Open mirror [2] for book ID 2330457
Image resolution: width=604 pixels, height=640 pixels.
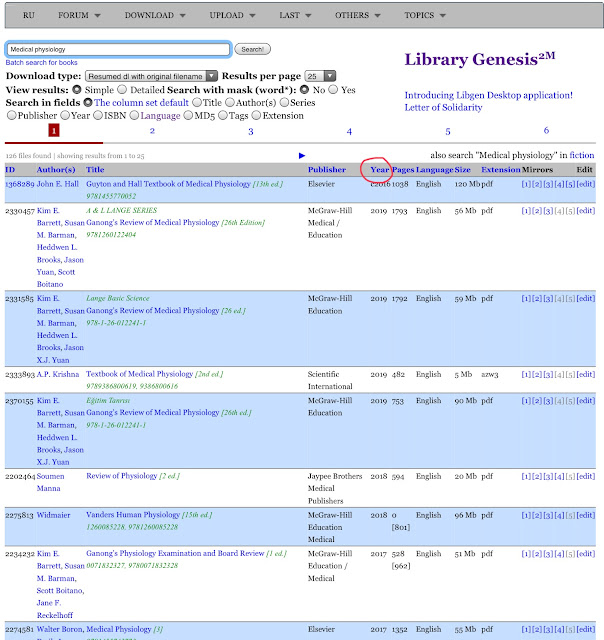pyautogui.click(x=537, y=211)
